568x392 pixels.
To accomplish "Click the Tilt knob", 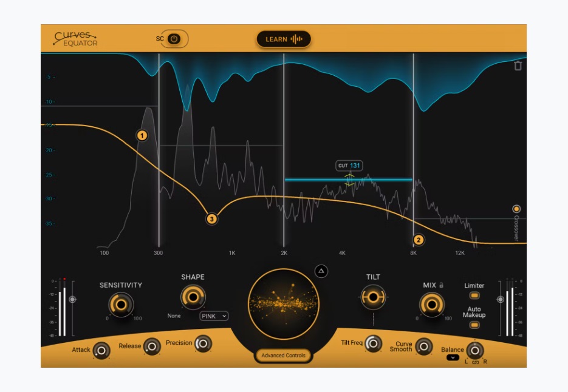I will 373,297.
